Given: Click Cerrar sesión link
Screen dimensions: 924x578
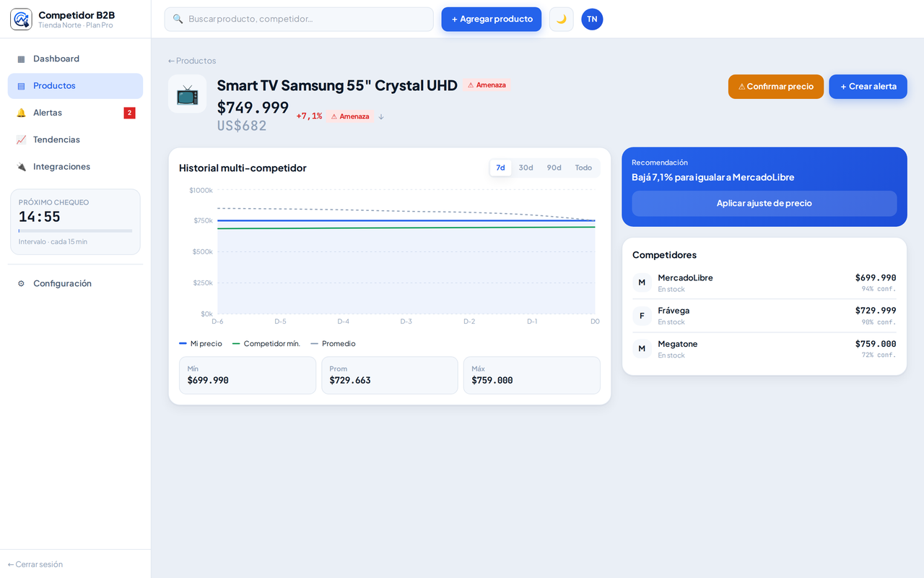Looking at the screenshot, I should pyautogui.click(x=35, y=564).
